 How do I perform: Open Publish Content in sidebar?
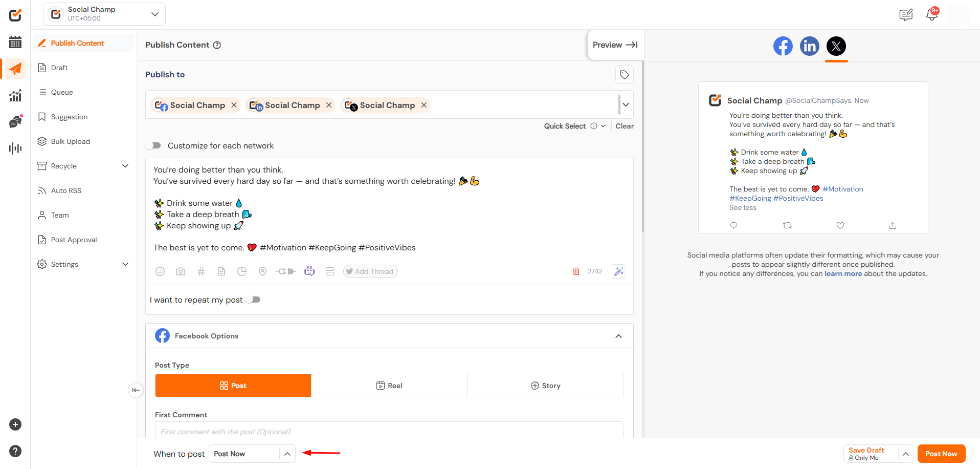pyautogui.click(x=84, y=43)
